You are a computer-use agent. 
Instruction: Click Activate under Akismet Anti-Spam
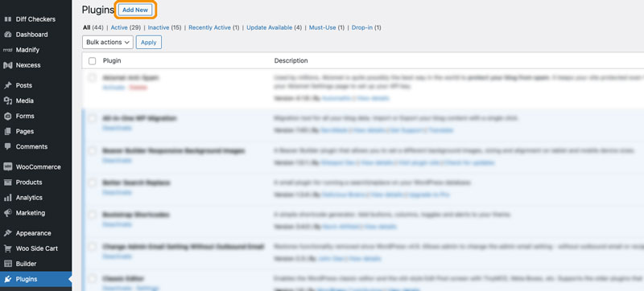(113, 88)
